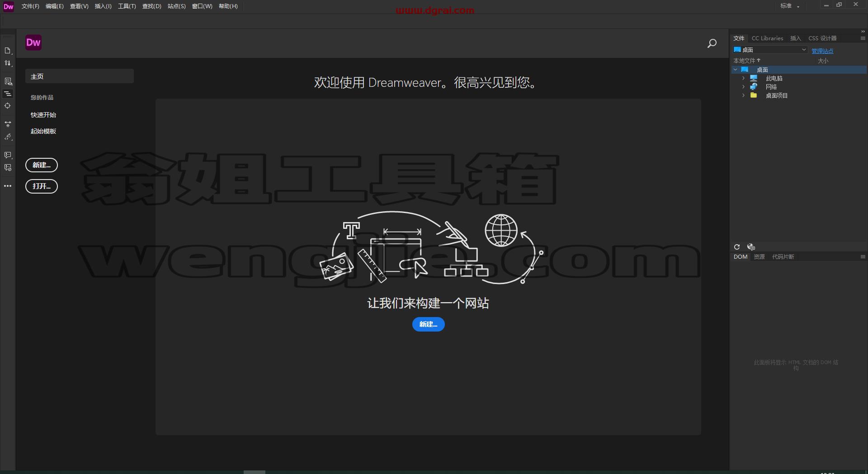Open the 站点(S) menu

click(177, 6)
